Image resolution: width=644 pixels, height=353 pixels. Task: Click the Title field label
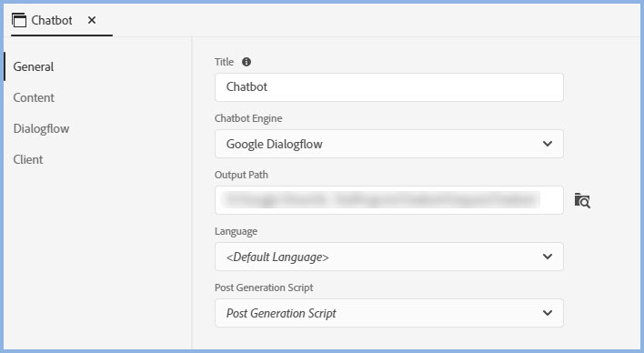tap(224, 62)
